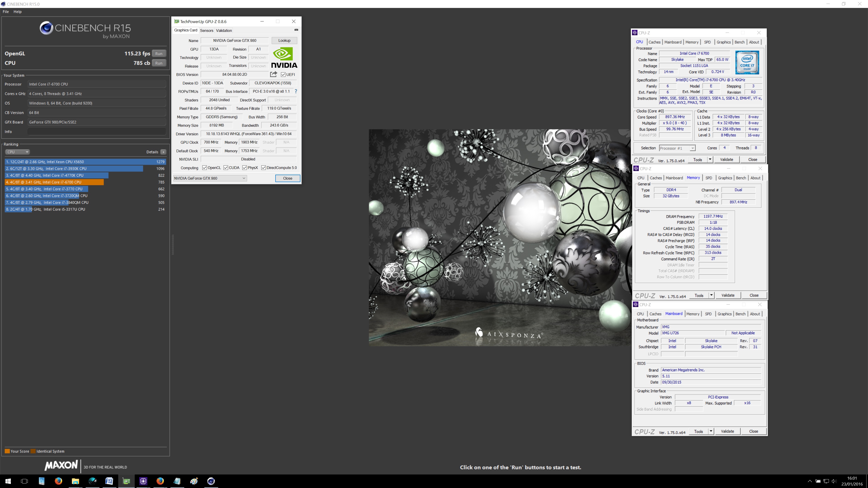Click the MAXON logo at bottom
Screen dimensions: 868x488
point(61,465)
